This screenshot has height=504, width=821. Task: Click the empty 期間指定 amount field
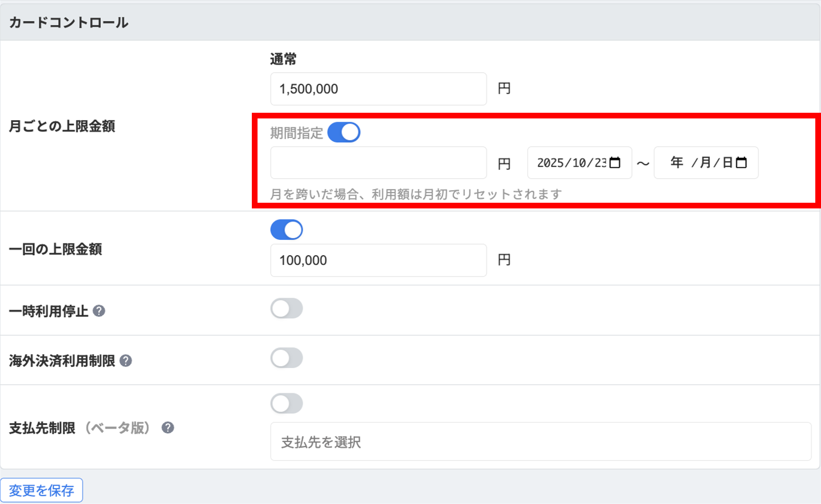(378, 163)
